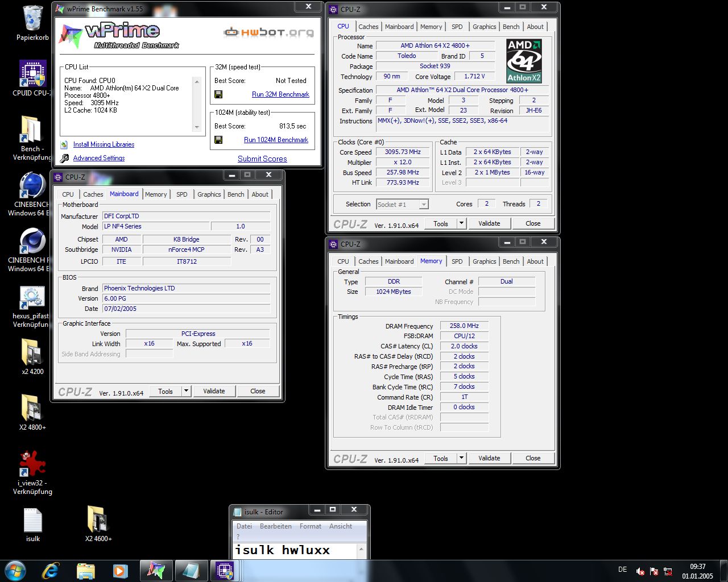
Task: Launch the first CINEBENCH Windows 64 shortcut
Action: tap(32, 185)
